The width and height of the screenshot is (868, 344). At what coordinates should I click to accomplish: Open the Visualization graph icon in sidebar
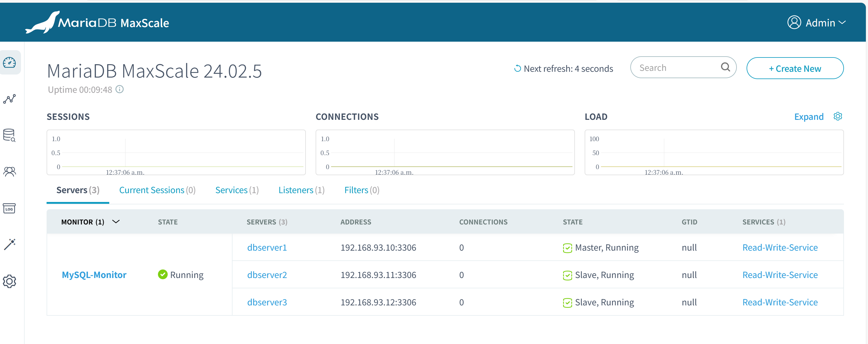(x=9, y=99)
